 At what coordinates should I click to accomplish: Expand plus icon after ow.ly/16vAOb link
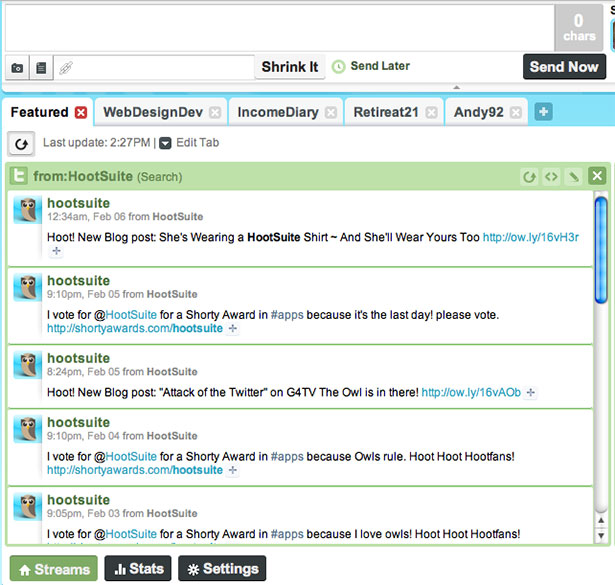tap(530, 392)
